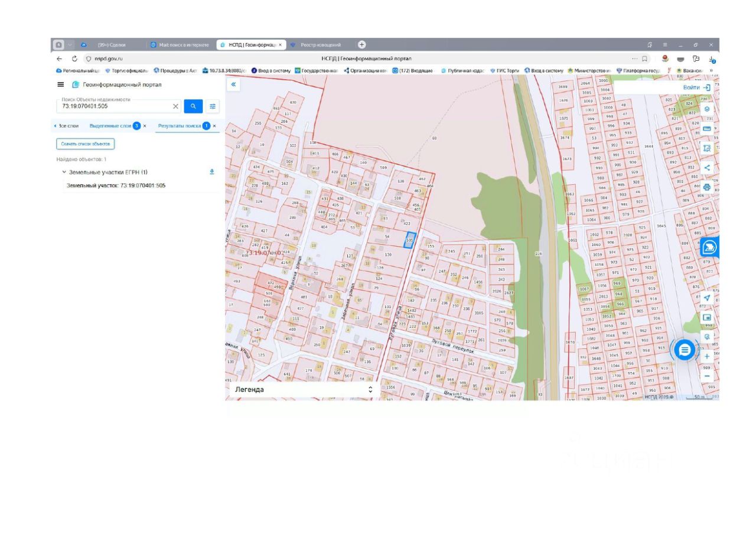Click the blue search magnifier button
The width and height of the screenshot is (756, 534).
click(x=193, y=106)
